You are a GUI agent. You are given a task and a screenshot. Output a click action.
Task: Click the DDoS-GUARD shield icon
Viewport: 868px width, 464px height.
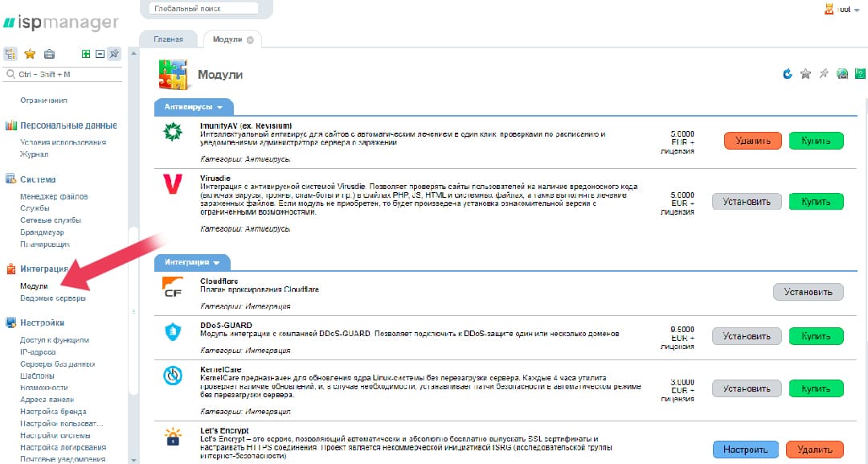coord(173,331)
